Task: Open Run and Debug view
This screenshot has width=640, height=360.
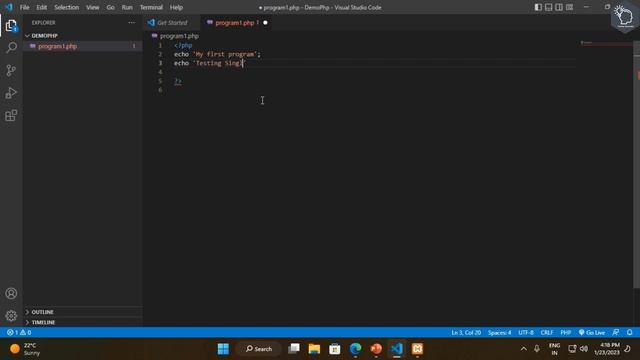Action: click(11, 93)
